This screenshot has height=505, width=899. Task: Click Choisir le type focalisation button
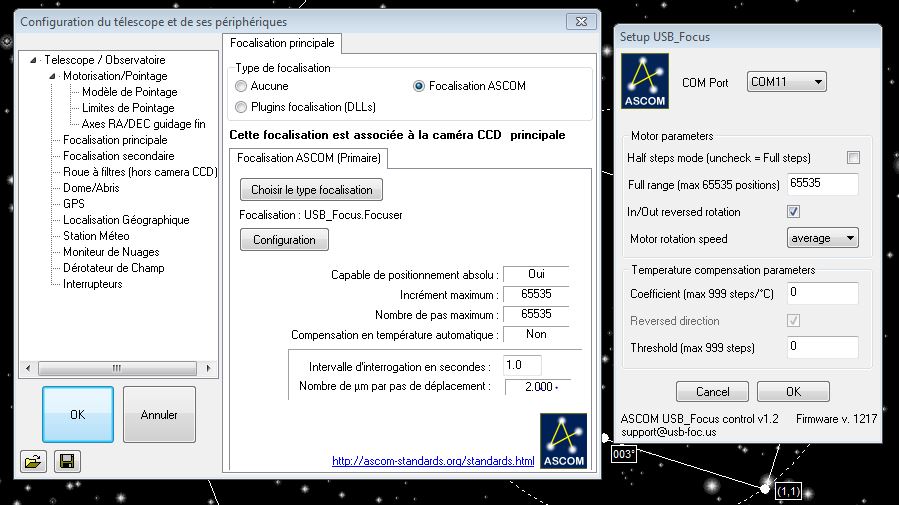click(x=311, y=190)
